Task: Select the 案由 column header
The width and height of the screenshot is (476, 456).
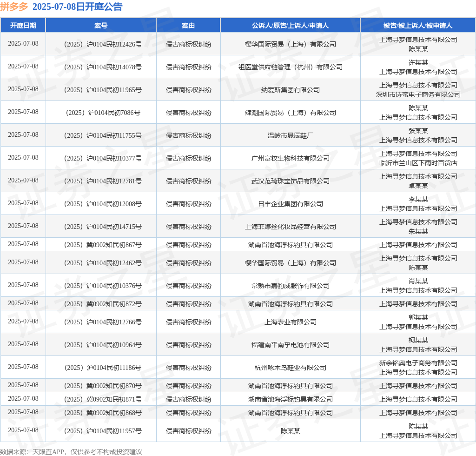Action: click(x=188, y=26)
